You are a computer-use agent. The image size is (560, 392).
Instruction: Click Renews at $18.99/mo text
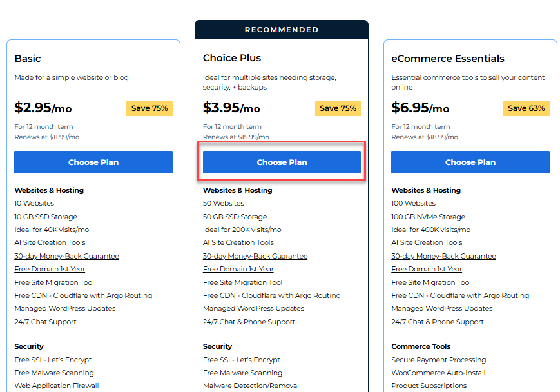[424, 137]
